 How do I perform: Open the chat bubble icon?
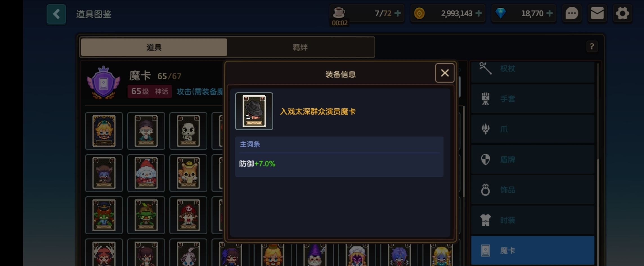(x=572, y=13)
